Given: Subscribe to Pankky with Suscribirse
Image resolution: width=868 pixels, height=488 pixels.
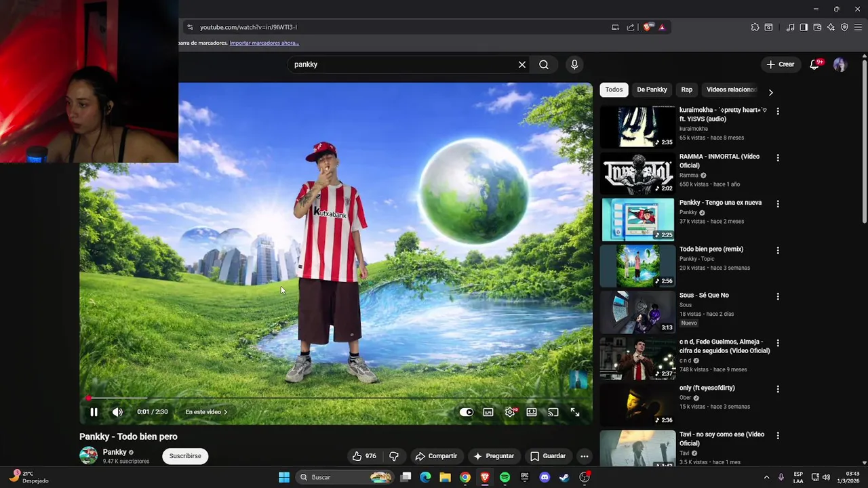Looking at the screenshot, I should [185, 456].
